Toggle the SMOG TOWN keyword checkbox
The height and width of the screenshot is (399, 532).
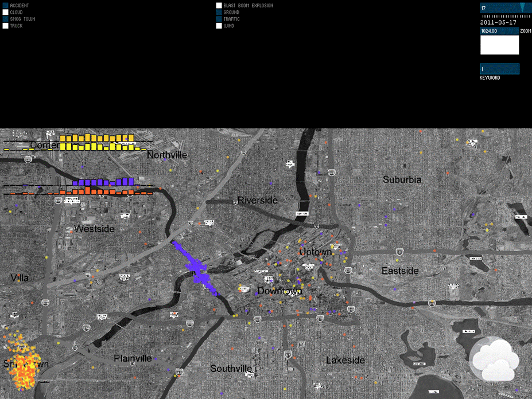(x=6, y=19)
